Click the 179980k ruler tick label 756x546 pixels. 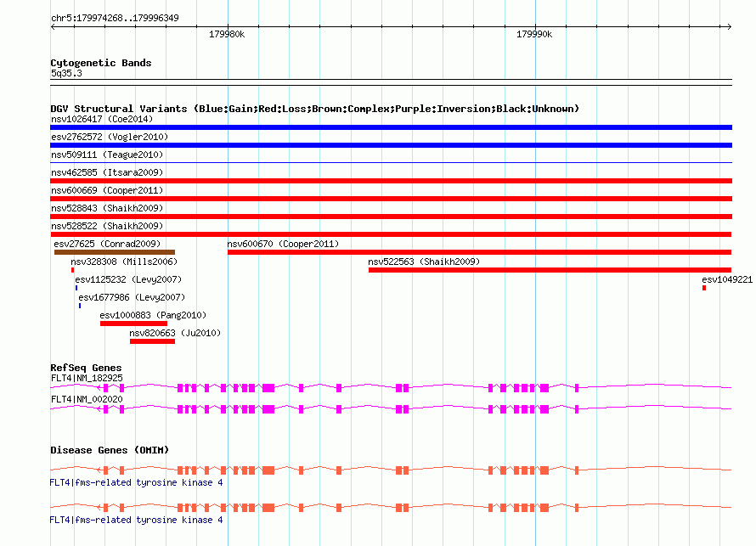227,34
